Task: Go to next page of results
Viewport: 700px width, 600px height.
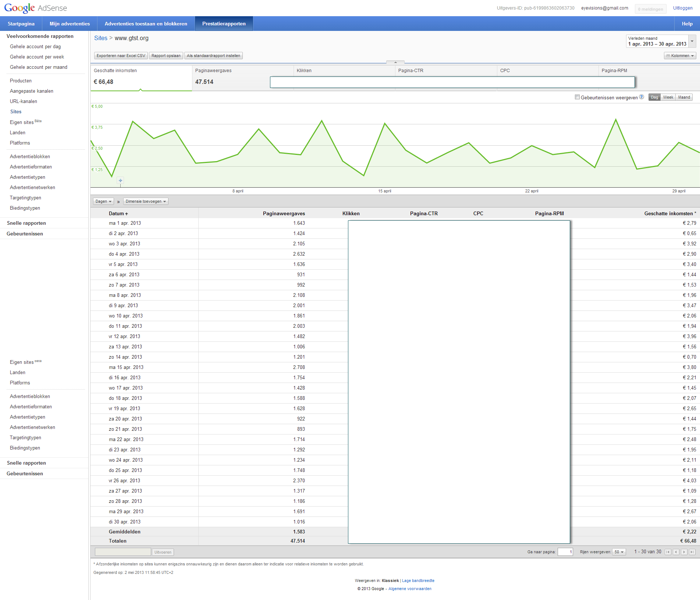Action: click(684, 552)
